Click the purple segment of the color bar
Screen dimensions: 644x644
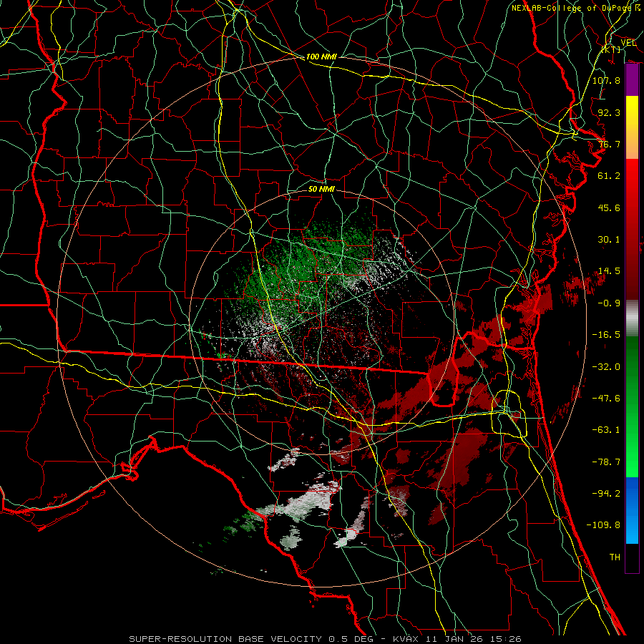pos(632,80)
